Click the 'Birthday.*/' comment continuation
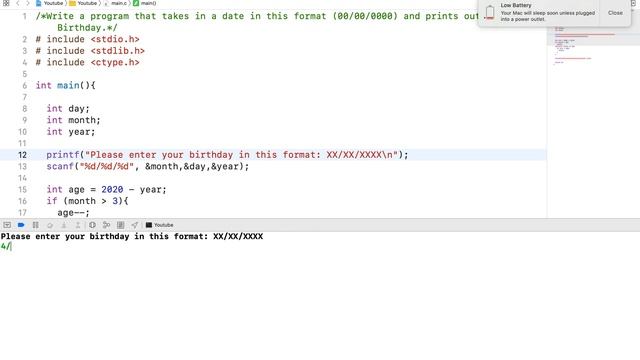This screenshot has width=640, height=360. pyautogui.click(x=87, y=28)
